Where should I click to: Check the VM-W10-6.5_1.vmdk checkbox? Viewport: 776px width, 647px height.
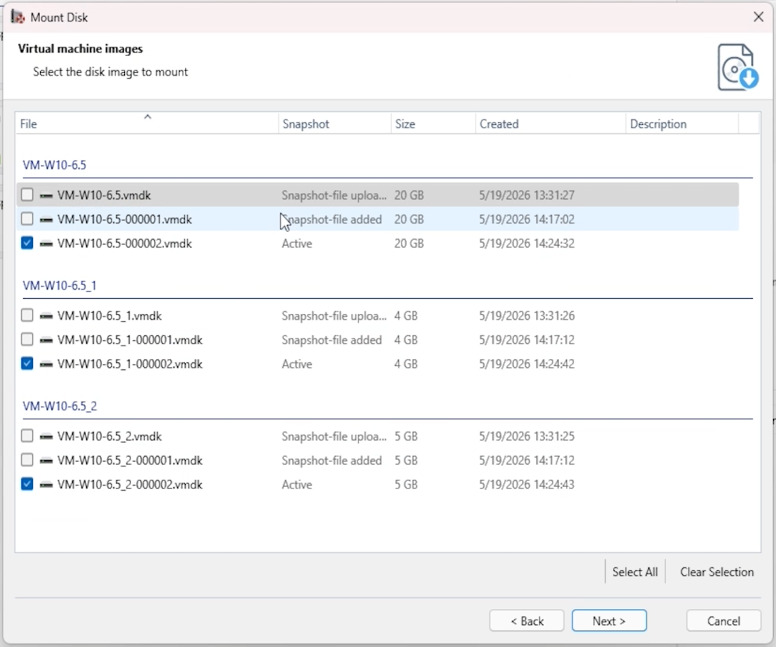click(x=27, y=315)
